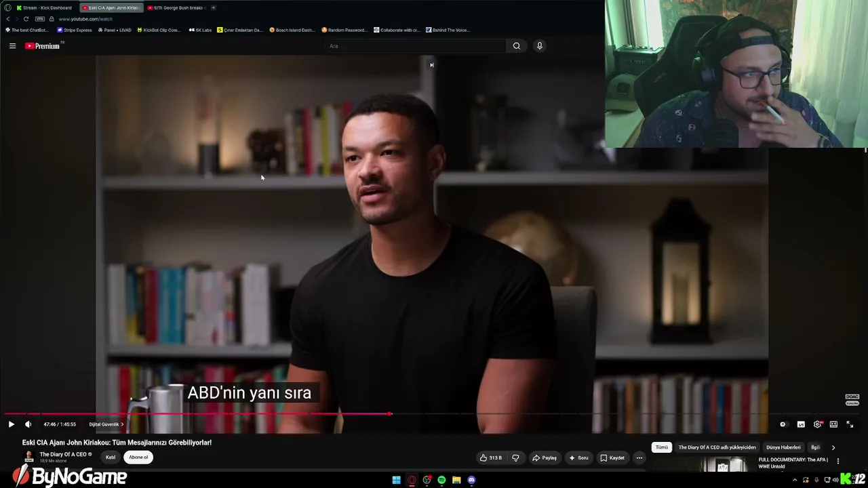Switch to theater mode
Image resolution: width=868 pixels, height=488 pixels.
coord(833,424)
